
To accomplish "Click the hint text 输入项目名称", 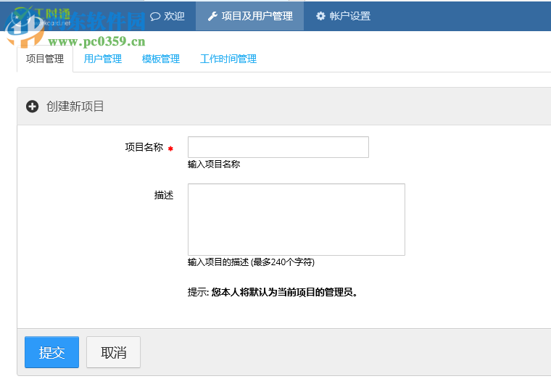I will pos(214,164).
